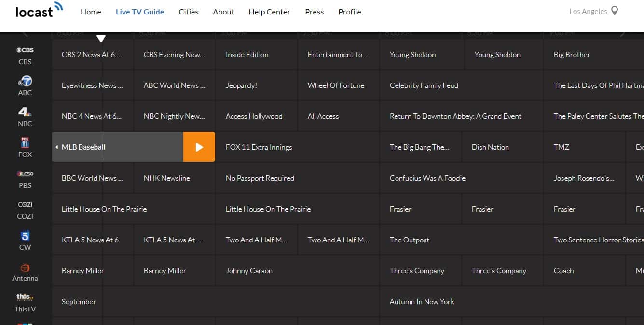
Task: Choose the FOX 11 channel logo
Action: (x=25, y=143)
